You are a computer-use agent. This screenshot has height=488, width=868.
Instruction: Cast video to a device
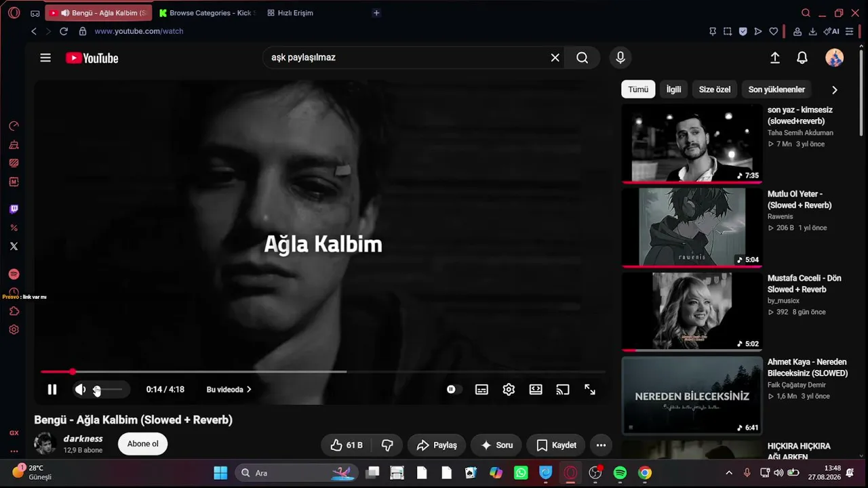[x=563, y=390]
